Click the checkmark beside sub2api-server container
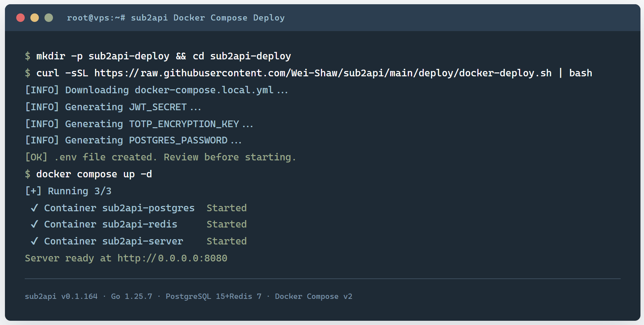 [x=34, y=241]
